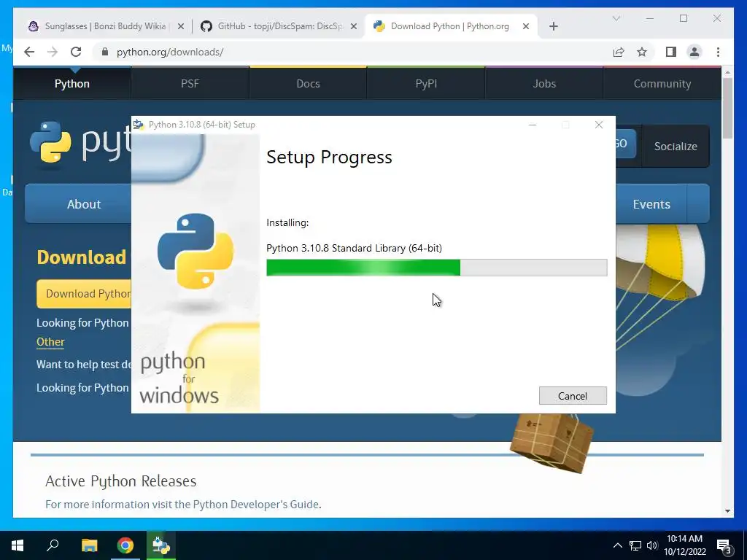This screenshot has width=747, height=560.
Task: Show hidden system tray icons
Action: [x=617, y=545]
